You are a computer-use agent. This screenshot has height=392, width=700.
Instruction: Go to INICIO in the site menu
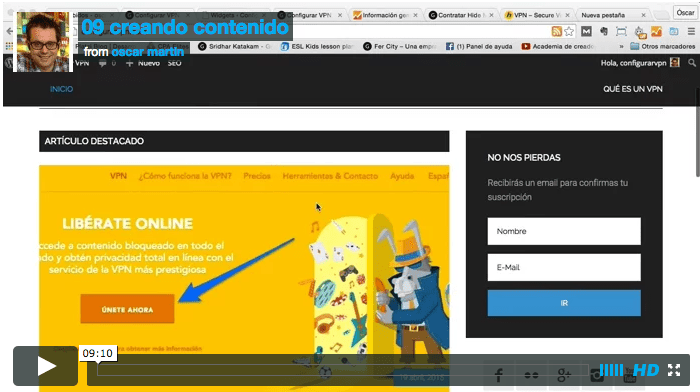click(61, 89)
